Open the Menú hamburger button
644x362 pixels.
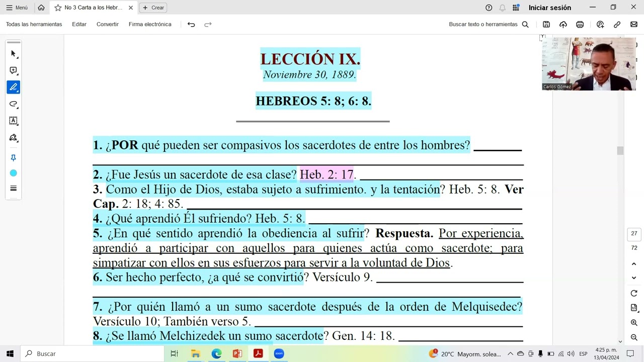point(17,8)
